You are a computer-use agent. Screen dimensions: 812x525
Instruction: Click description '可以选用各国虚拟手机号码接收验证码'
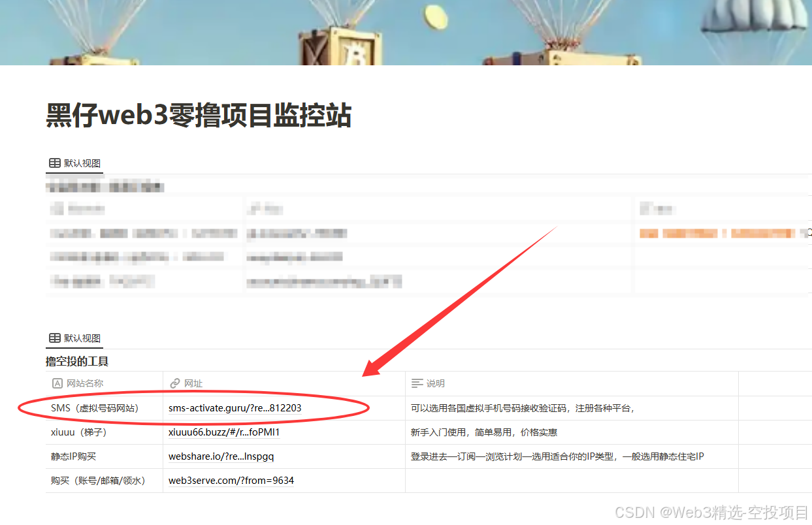pyautogui.click(x=523, y=408)
